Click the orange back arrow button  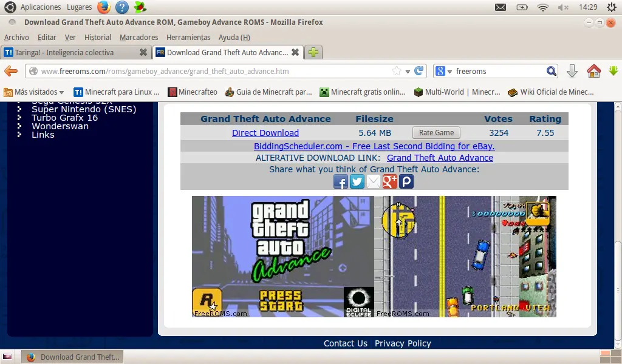[x=11, y=72]
